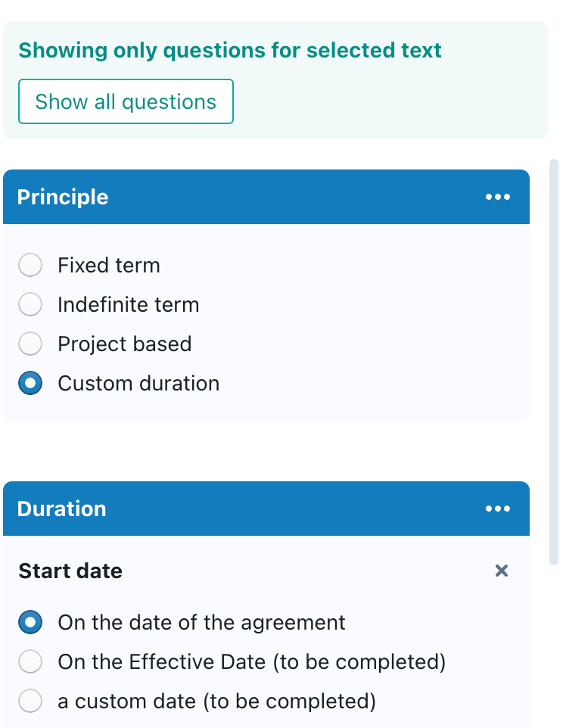566x728 pixels.
Task: Click the 'On the Effective Date (to be completed)' label text
Action: click(252, 662)
